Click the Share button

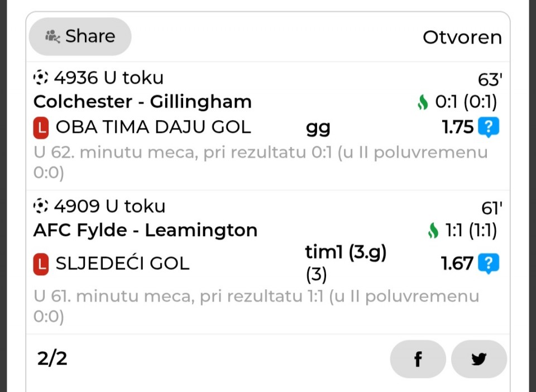(x=80, y=37)
